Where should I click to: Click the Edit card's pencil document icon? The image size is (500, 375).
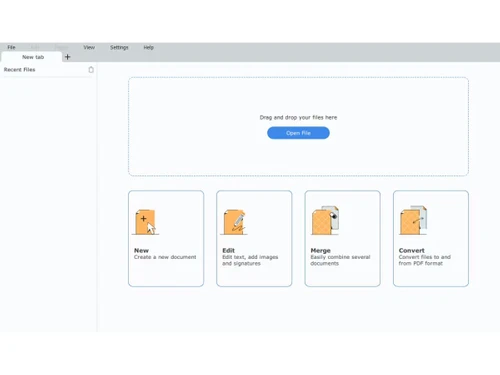pyautogui.click(x=234, y=222)
